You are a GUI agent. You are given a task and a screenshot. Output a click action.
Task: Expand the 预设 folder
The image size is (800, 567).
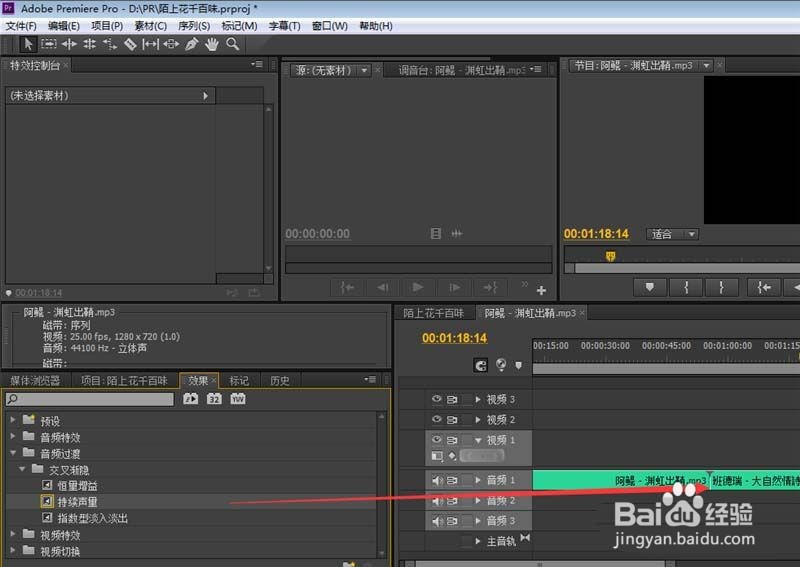tap(13, 420)
